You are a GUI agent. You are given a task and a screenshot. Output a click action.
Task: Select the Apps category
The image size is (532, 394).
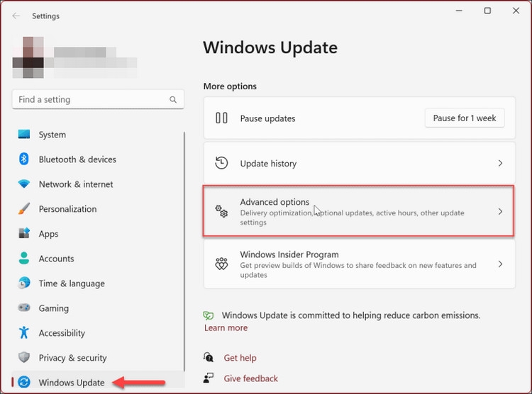[98, 234]
